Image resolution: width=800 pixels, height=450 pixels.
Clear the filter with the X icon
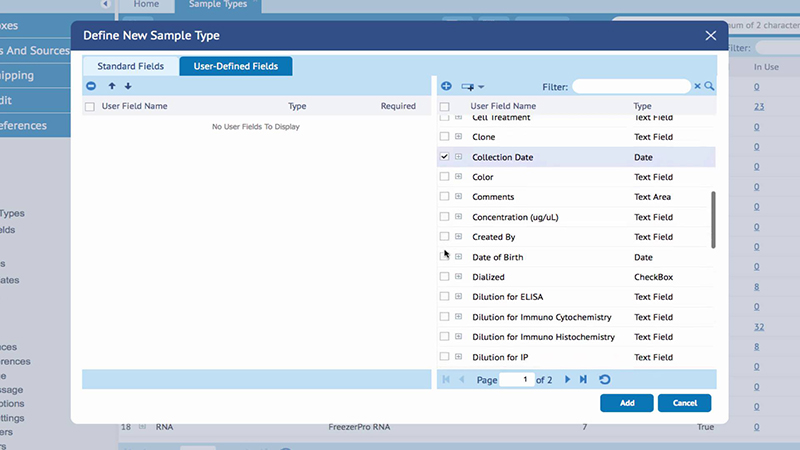tap(698, 87)
